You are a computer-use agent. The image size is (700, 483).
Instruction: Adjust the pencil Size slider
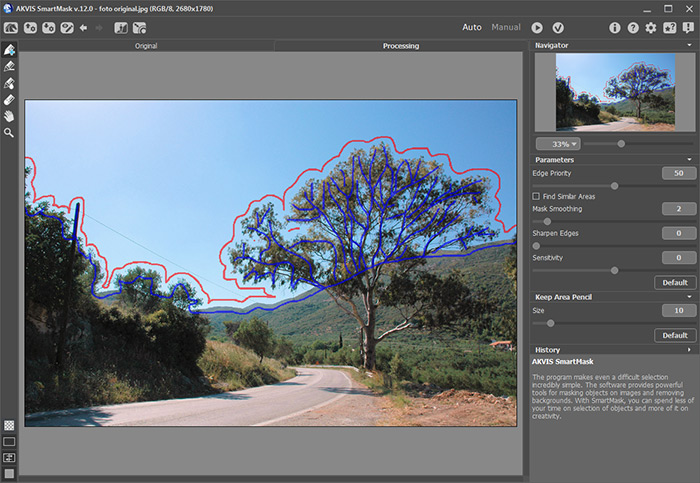click(550, 323)
